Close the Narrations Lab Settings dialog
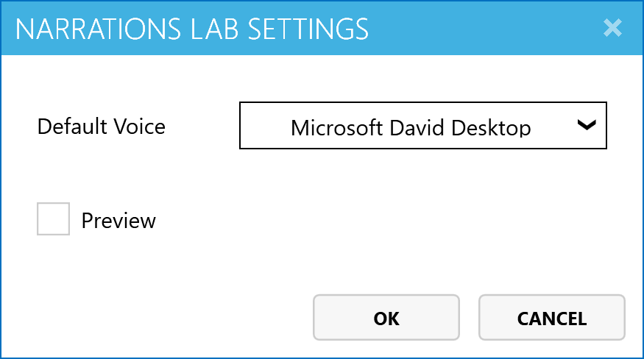Viewport: 644px width, 359px height. tap(612, 28)
